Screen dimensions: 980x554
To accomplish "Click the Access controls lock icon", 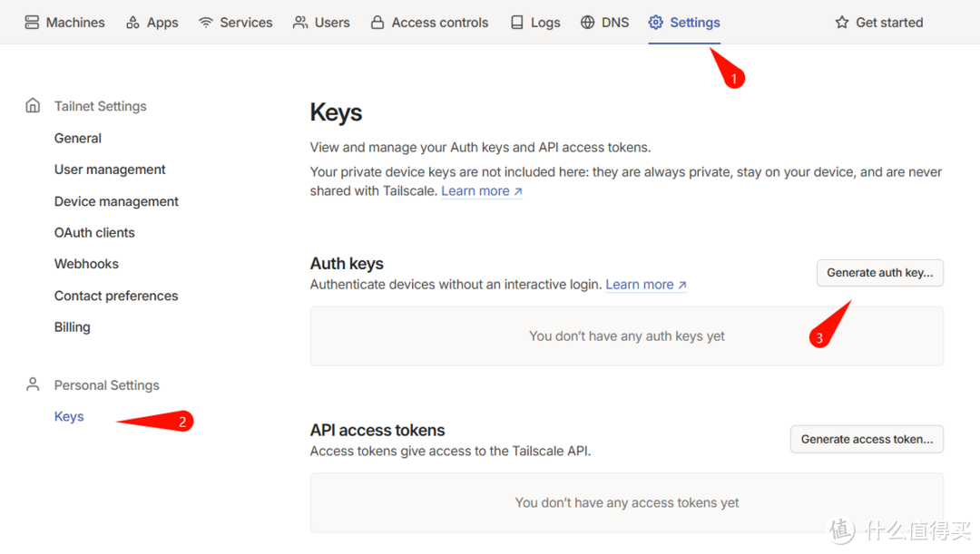I will click(377, 23).
